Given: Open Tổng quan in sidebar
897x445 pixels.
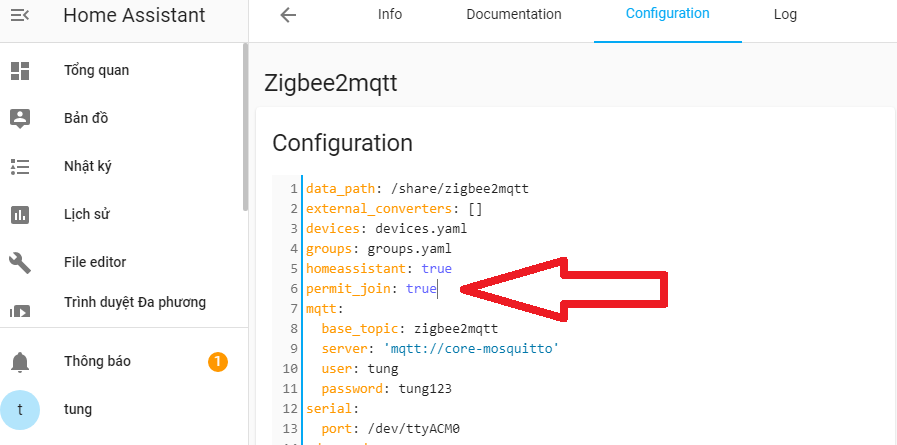Looking at the screenshot, I should [96, 71].
